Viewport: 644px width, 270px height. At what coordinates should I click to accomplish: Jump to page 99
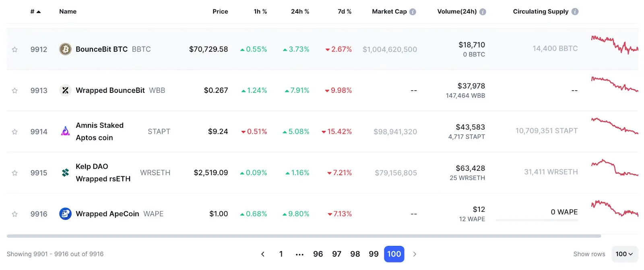coord(374,254)
